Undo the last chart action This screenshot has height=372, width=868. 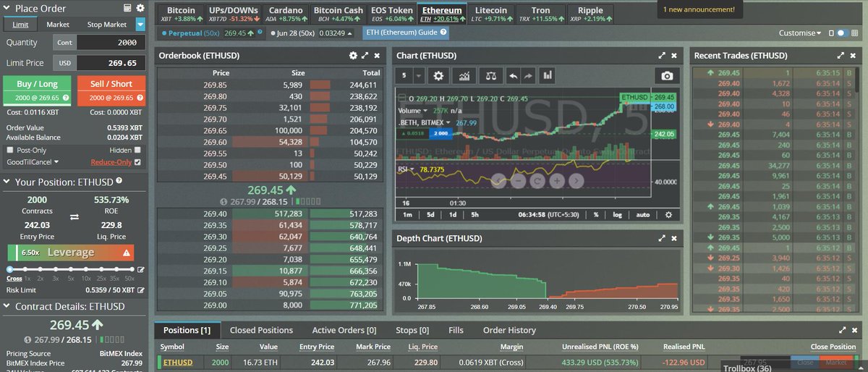click(x=513, y=75)
